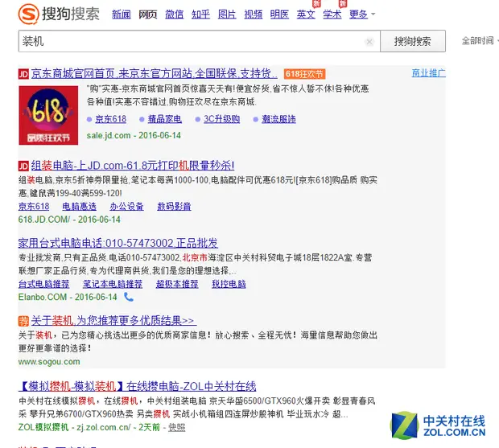Image resolution: width=499 pixels, height=448 pixels.
Task: Open 关于装机,为您推荐更多优质结果 link
Action: tap(114, 320)
